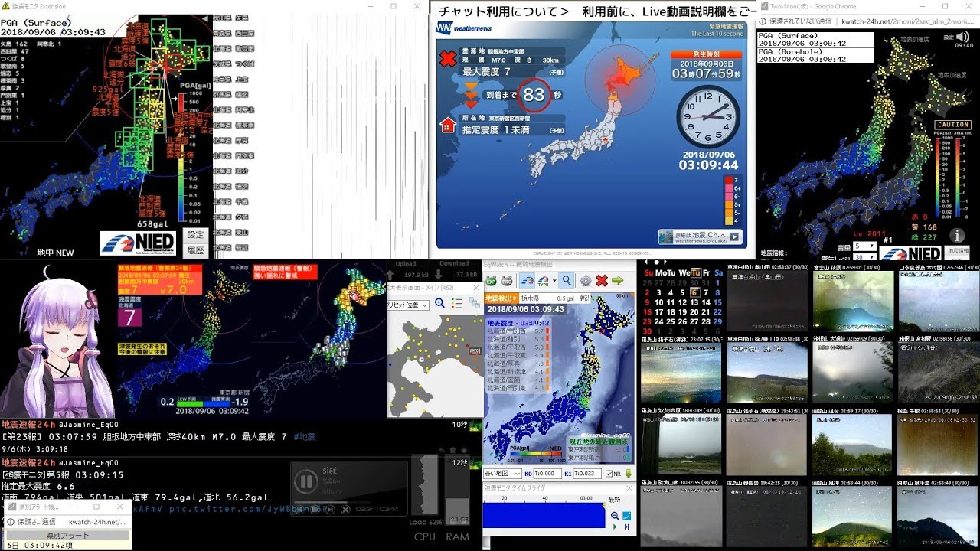Click the time slider blue track
The width and height of the screenshot is (980, 551).
[544, 514]
